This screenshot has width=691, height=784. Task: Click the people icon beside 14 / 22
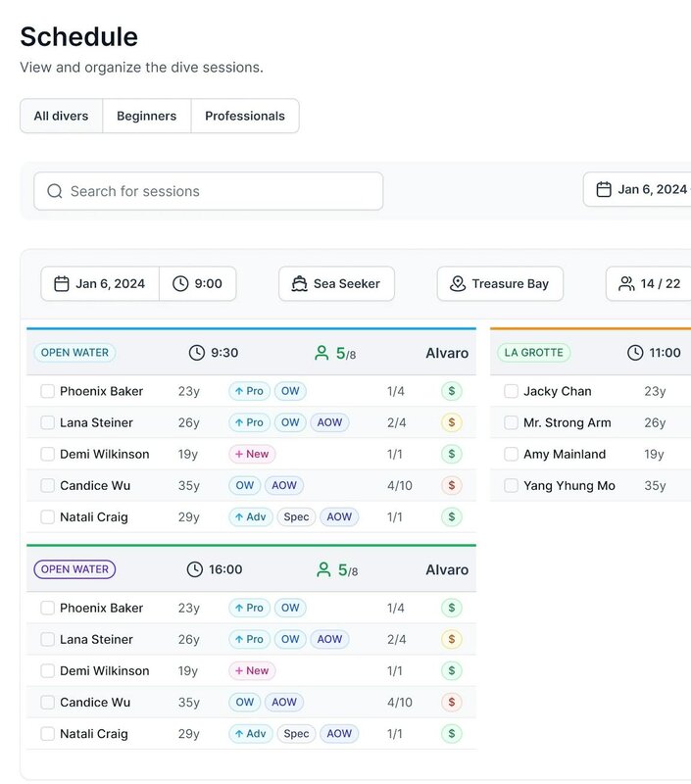[626, 284]
